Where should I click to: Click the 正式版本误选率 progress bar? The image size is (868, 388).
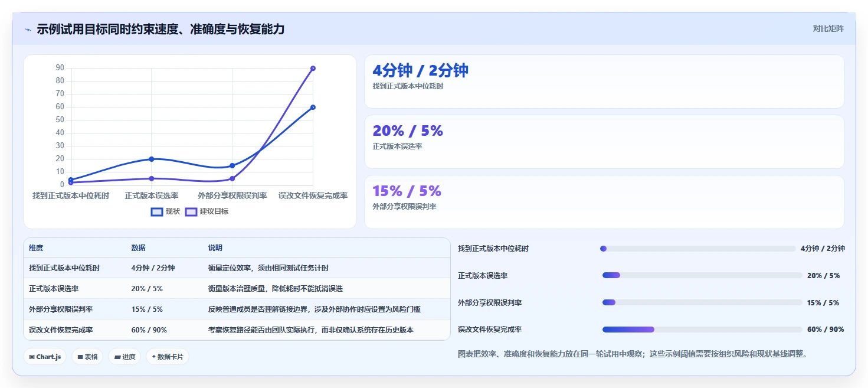pos(702,276)
